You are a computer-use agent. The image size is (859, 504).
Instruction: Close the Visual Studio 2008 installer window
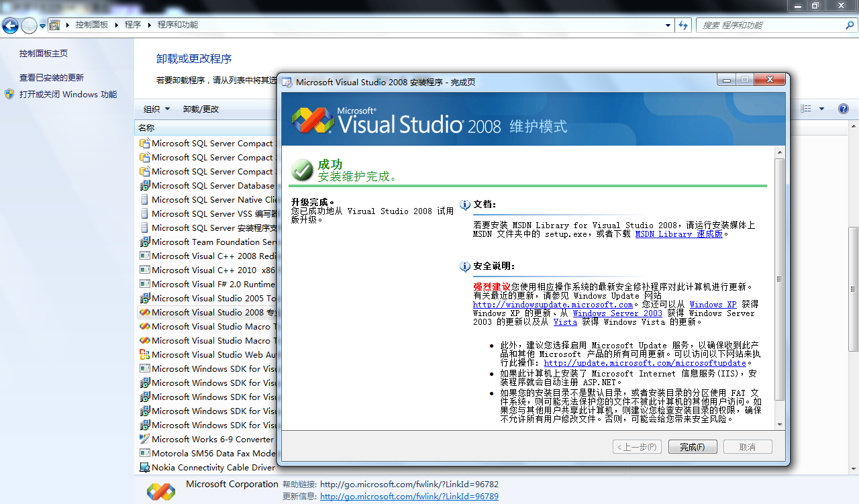coord(769,80)
